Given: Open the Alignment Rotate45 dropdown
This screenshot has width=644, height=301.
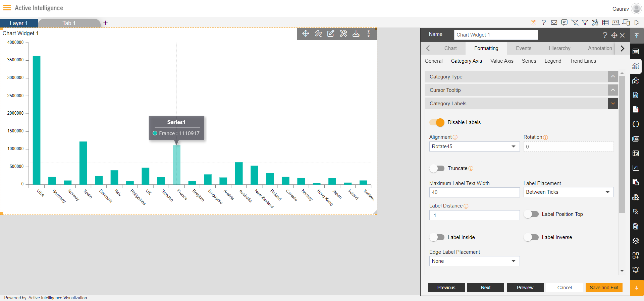Looking at the screenshot, I should (474, 146).
